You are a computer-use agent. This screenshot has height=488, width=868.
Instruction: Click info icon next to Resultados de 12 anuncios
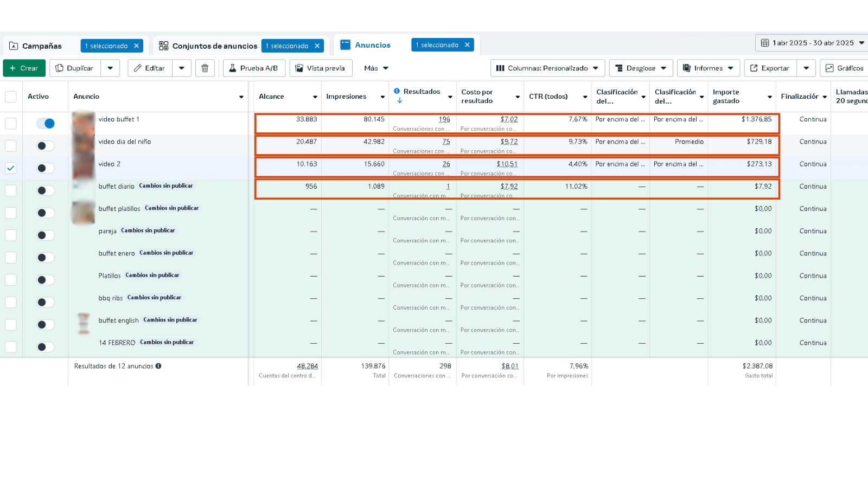point(158,366)
